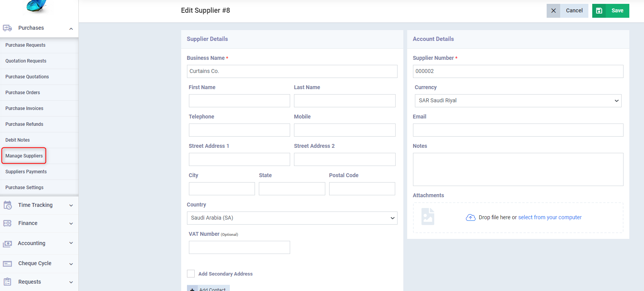Click the X icon beside Cancel
The image size is (644, 291).
pyautogui.click(x=553, y=11)
